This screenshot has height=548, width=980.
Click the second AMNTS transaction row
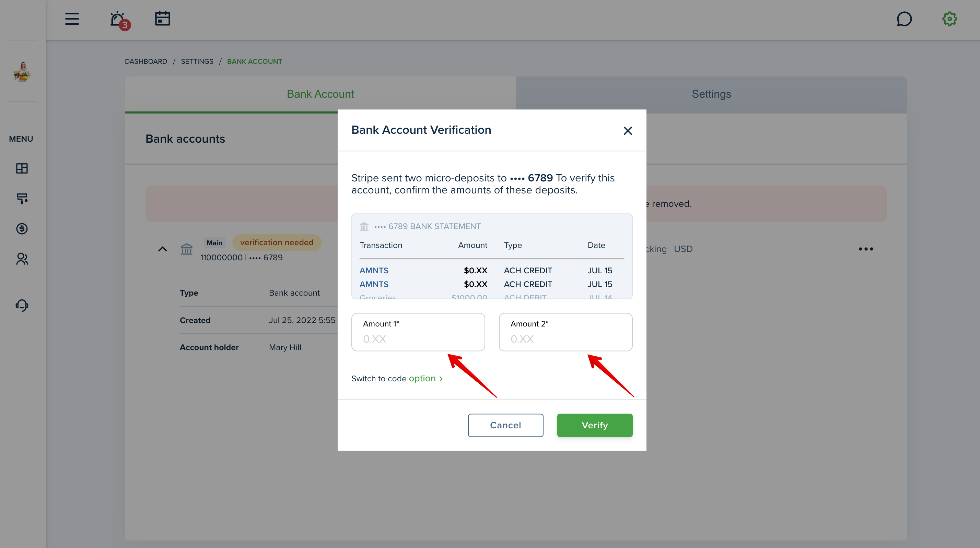(x=492, y=284)
